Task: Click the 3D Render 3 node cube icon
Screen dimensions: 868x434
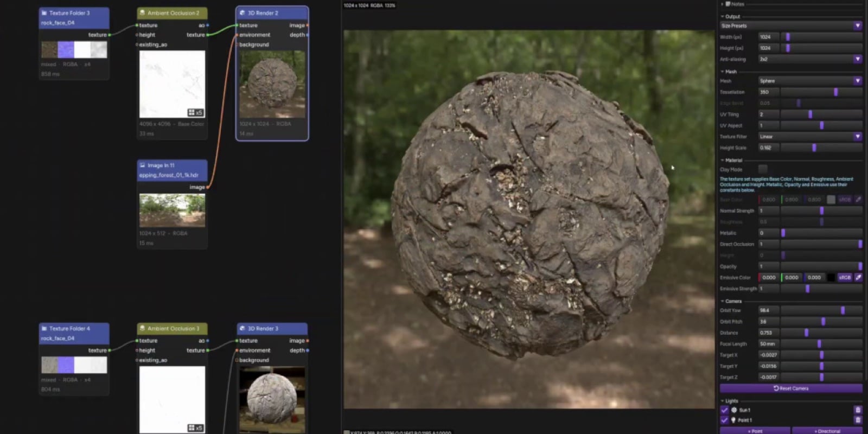Action: tap(242, 328)
